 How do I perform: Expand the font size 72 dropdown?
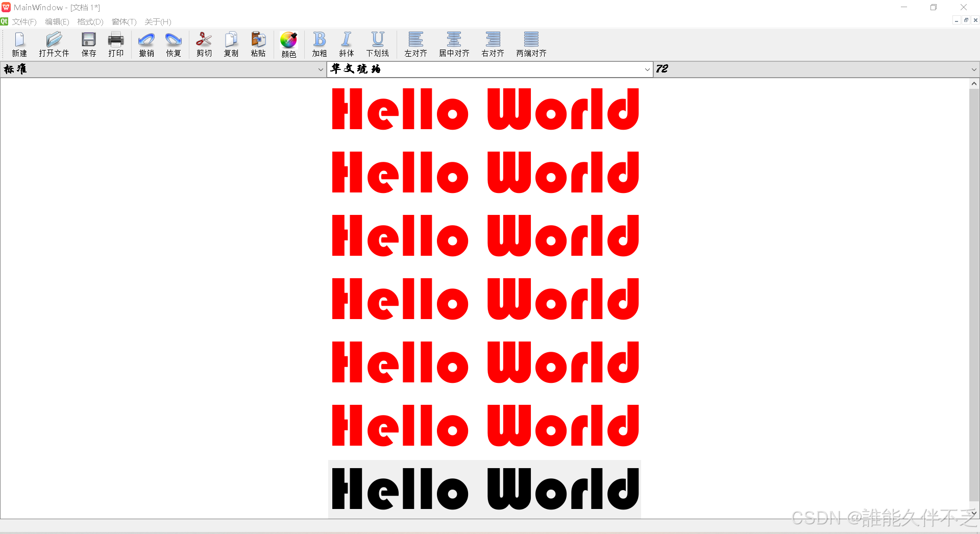(974, 69)
